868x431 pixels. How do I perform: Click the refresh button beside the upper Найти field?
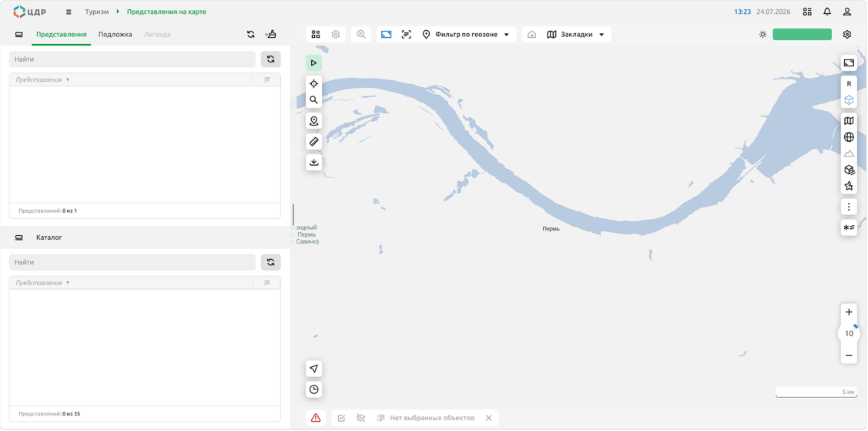tap(270, 59)
